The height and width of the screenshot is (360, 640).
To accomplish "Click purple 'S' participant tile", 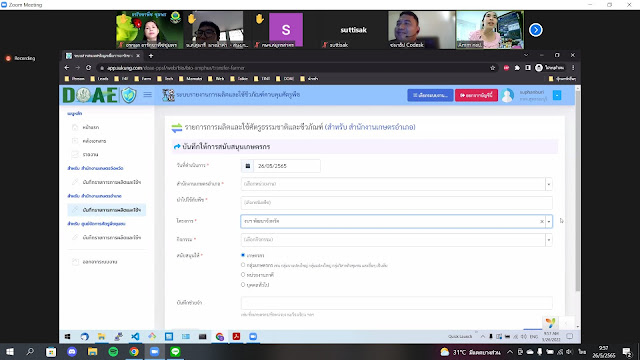I will click(286, 30).
